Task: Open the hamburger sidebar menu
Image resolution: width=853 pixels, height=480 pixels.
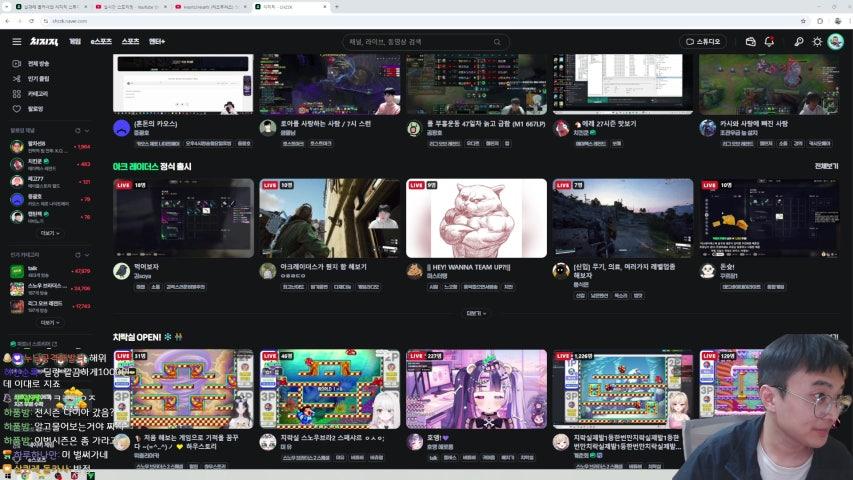Action: pyautogui.click(x=16, y=42)
